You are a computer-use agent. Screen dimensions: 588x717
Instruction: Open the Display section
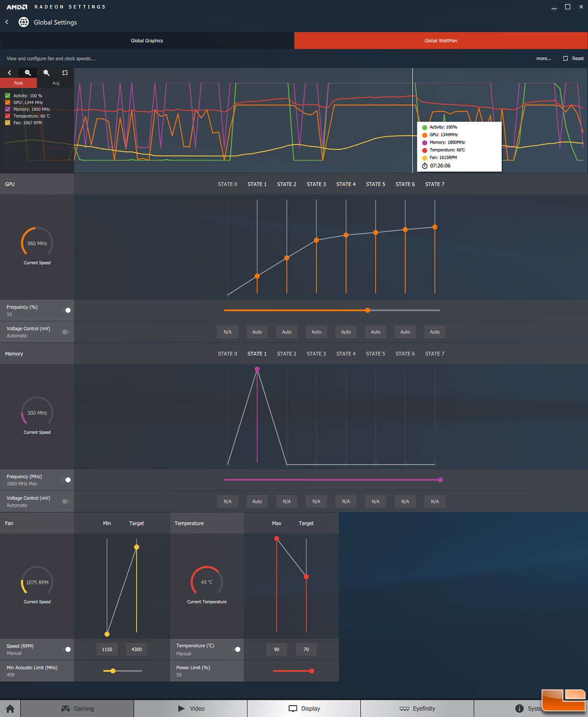304,709
